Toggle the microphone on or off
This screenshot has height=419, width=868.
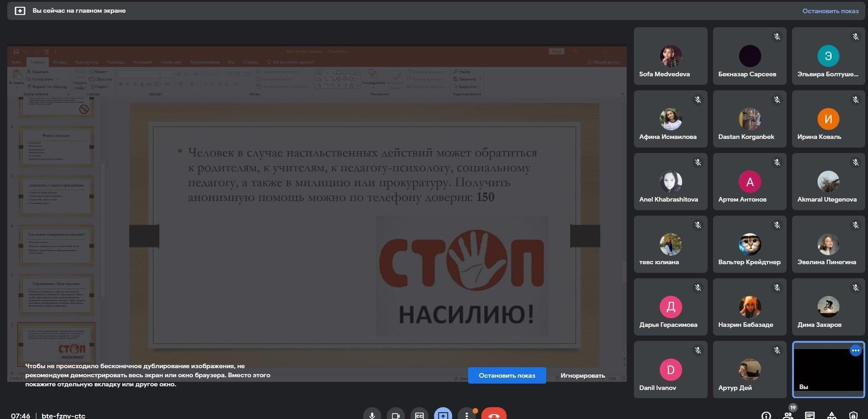click(x=372, y=414)
